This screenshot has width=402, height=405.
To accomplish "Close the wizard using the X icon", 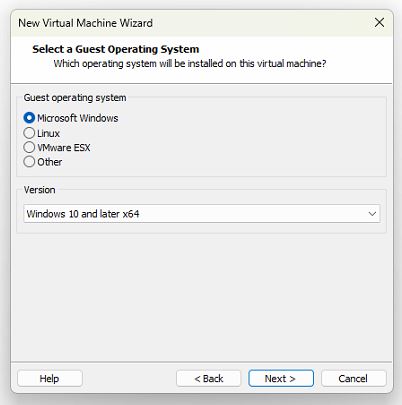I will click(x=379, y=23).
